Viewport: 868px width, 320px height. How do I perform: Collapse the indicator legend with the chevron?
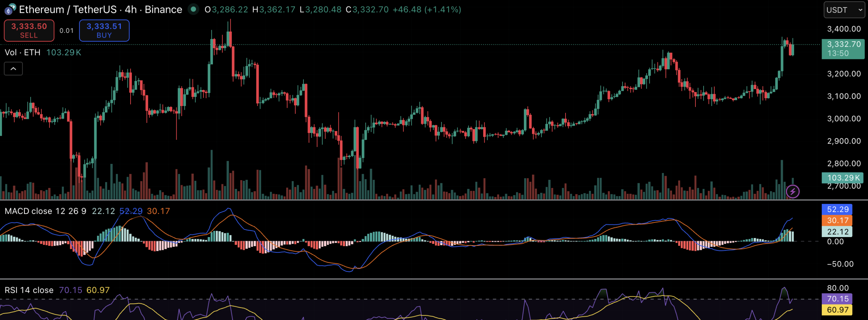13,69
